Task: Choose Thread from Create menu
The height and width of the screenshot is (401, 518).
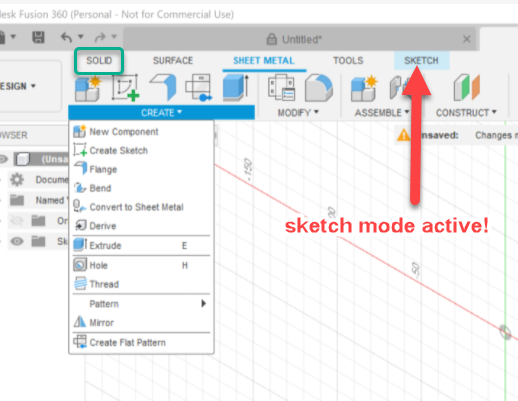Action: (x=142, y=284)
